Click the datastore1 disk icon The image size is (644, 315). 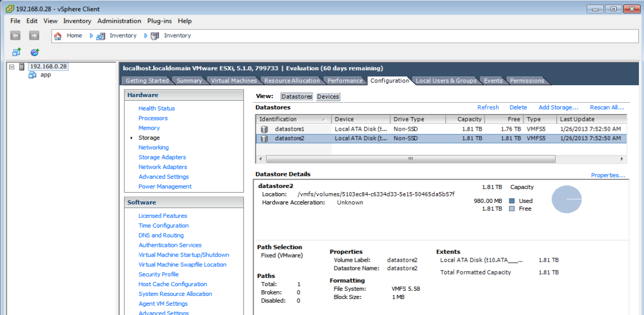265,129
